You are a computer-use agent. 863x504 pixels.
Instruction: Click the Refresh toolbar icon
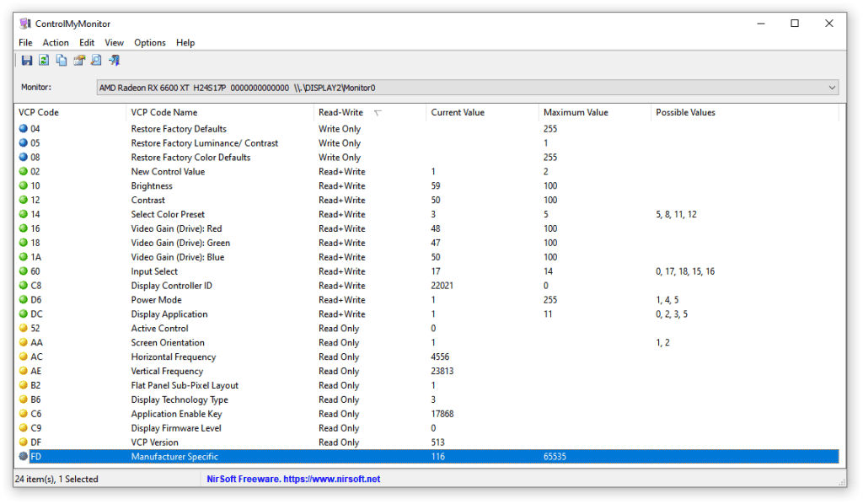click(x=44, y=61)
